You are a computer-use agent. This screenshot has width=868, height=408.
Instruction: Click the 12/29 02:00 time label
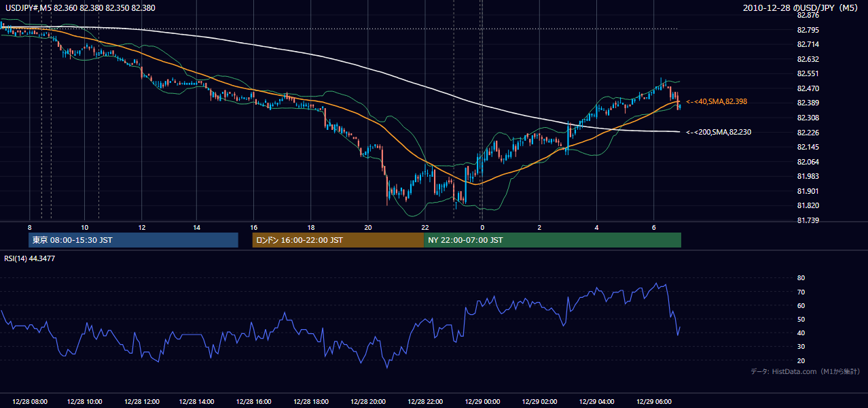tap(540, 402)
